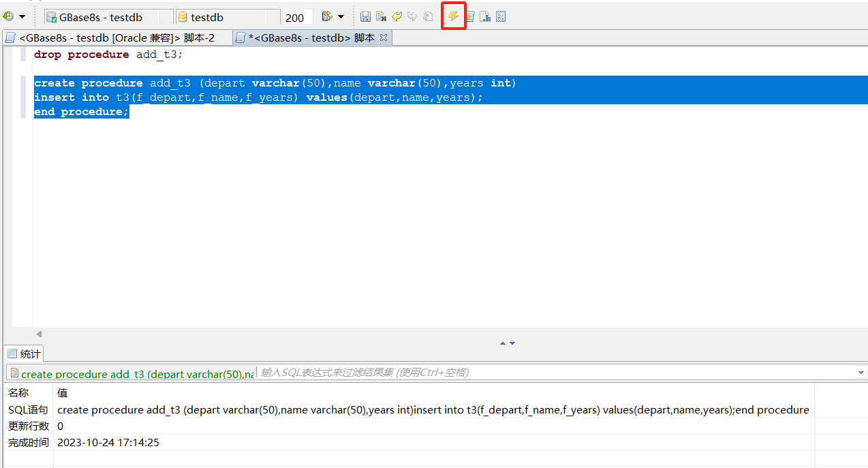Viewport: 868px width, 468px height.
Task: Click the last toolbar icon with dotted frame
Action: tap(501, 16)
